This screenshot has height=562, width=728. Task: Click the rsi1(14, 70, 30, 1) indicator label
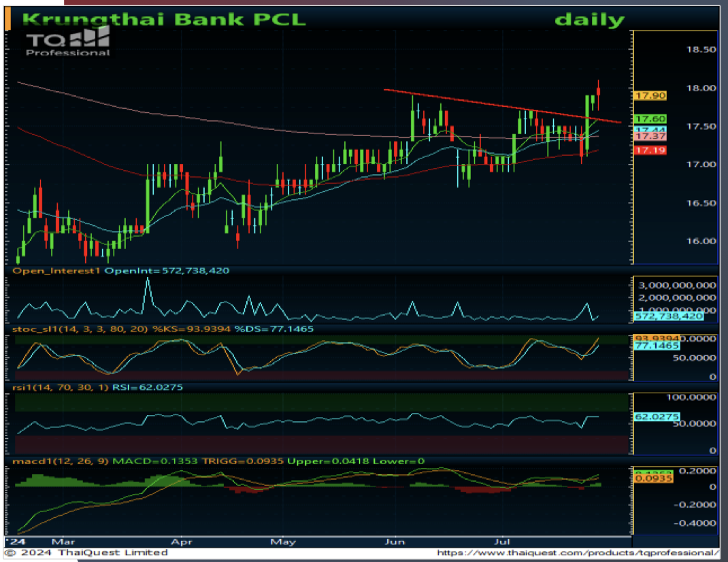[x=61, y=387]
